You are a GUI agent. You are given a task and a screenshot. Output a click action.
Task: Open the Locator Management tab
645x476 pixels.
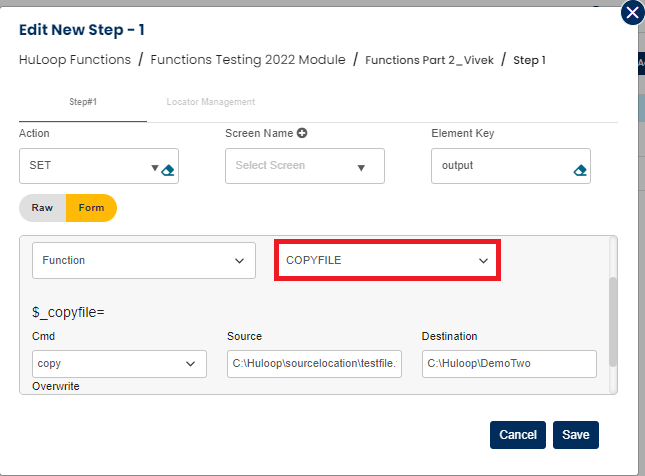(211, 102)
